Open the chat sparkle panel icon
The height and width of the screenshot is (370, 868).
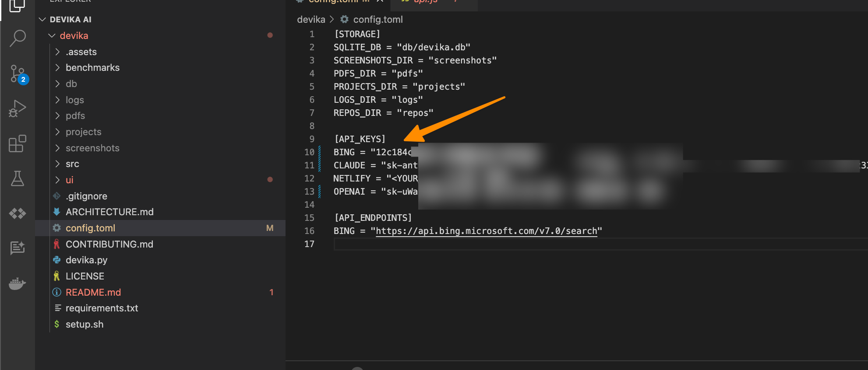[x=18, y=248]
